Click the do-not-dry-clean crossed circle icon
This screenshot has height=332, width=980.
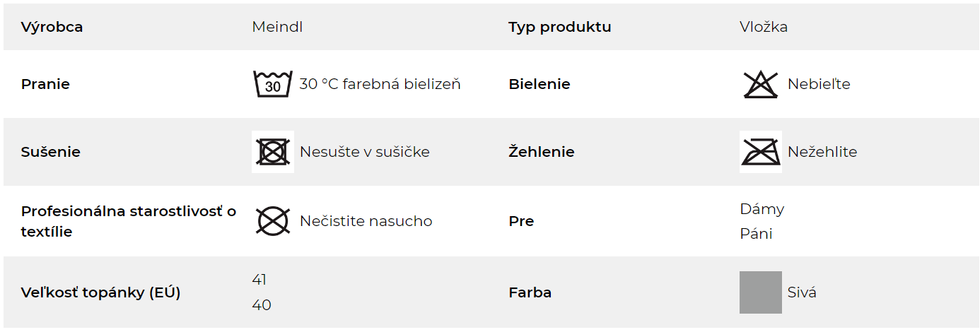coord(273,221)
